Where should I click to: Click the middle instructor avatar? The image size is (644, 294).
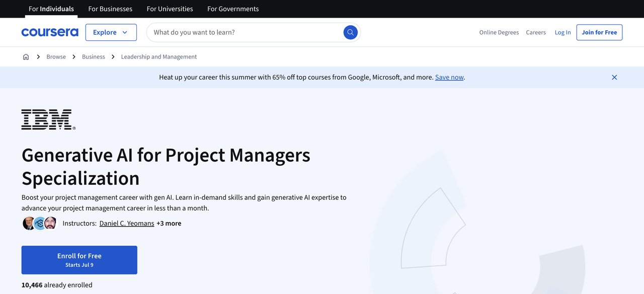pyautogui.click(x=40, y=223)
